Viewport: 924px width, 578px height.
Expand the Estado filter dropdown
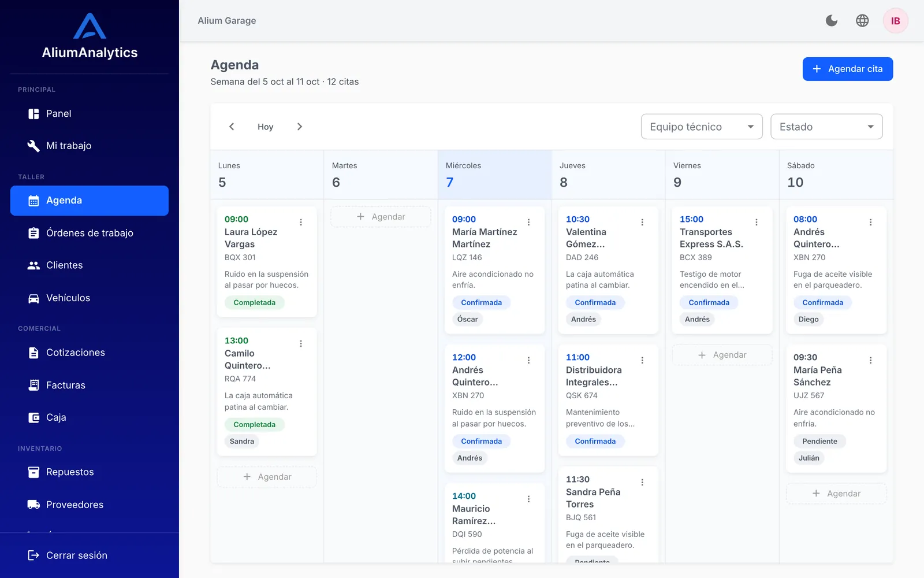[x=826, y=127]
